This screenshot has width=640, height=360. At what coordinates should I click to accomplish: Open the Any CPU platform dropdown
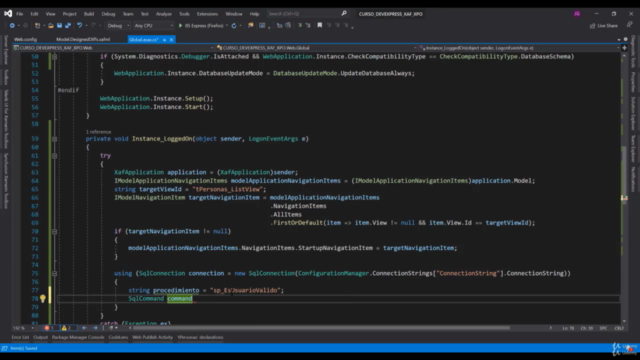[x=153, y=25]
